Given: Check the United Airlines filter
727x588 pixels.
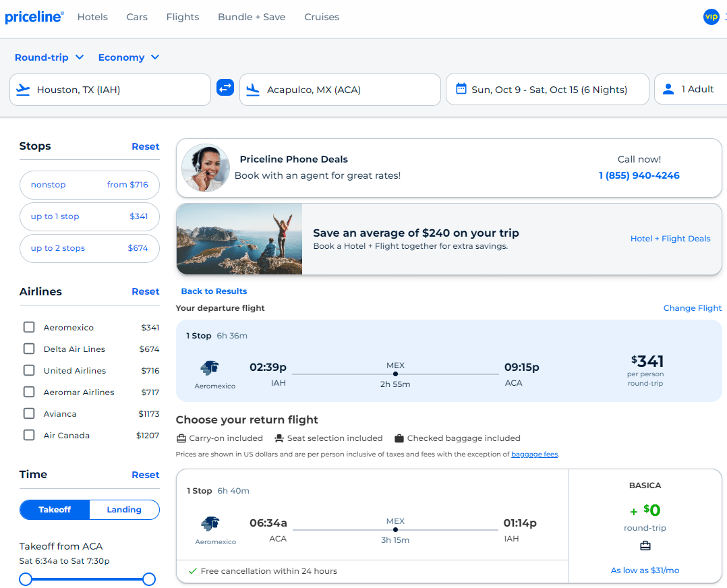Looking at the screenshot, I should (x=29, y=370).
